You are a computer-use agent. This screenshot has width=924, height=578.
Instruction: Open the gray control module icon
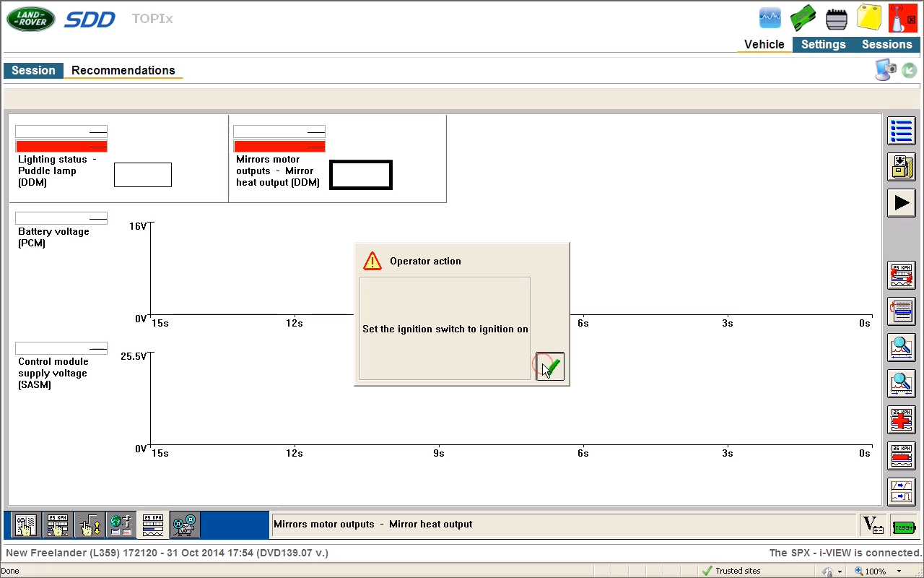(x=837, y=19)
